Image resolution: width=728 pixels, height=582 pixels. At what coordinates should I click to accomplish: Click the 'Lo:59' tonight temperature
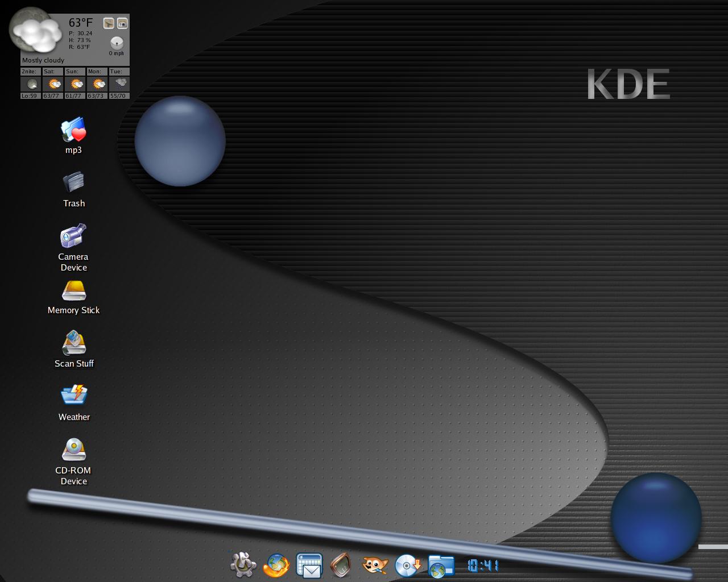point(30,96)
